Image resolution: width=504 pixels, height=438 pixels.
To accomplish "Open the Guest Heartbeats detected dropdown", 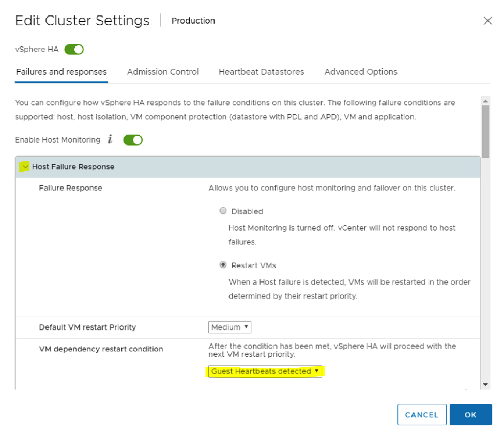I will click(265, 371).
